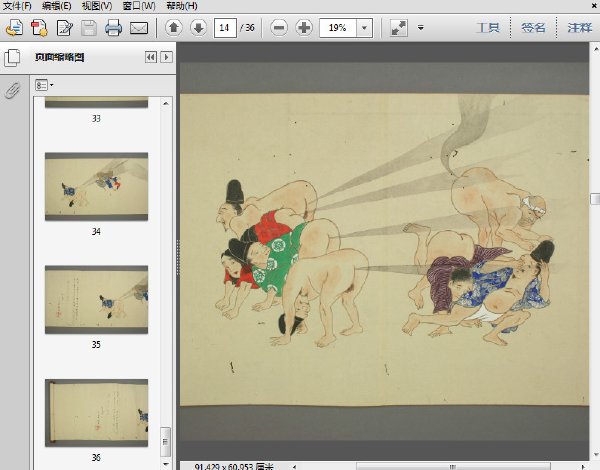Expand thumbnail pane right-arrow button
Image resolution: width=600 pixels, height=470 pixels.
tap(166, 57)
